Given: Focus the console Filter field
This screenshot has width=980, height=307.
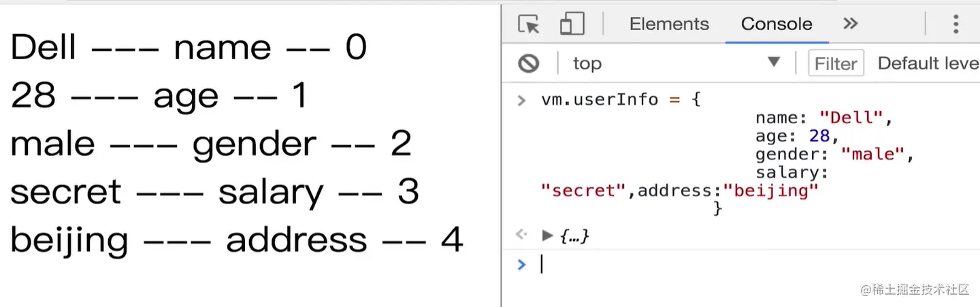Looking at the screenshot, I should 836,63.
